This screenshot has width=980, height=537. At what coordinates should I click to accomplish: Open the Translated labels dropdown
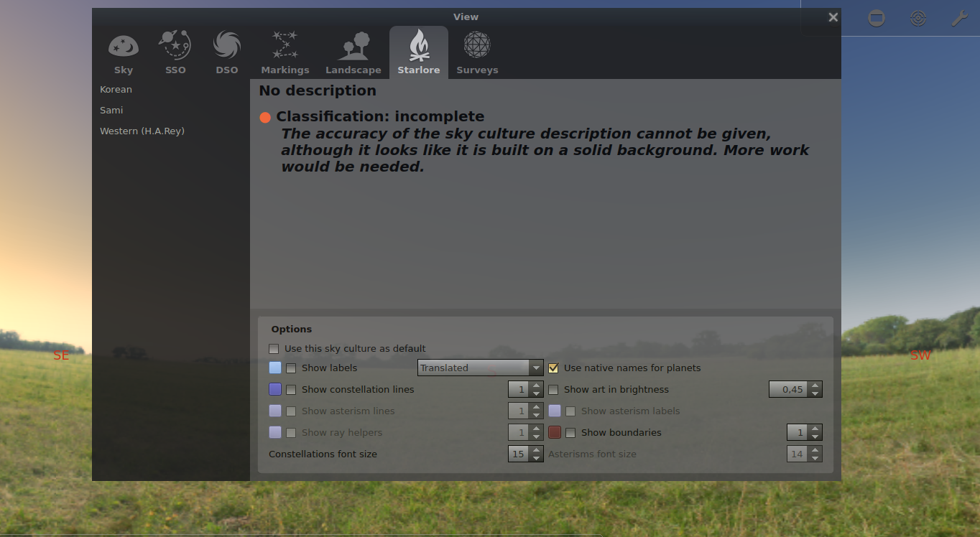(x=480, y=368)
